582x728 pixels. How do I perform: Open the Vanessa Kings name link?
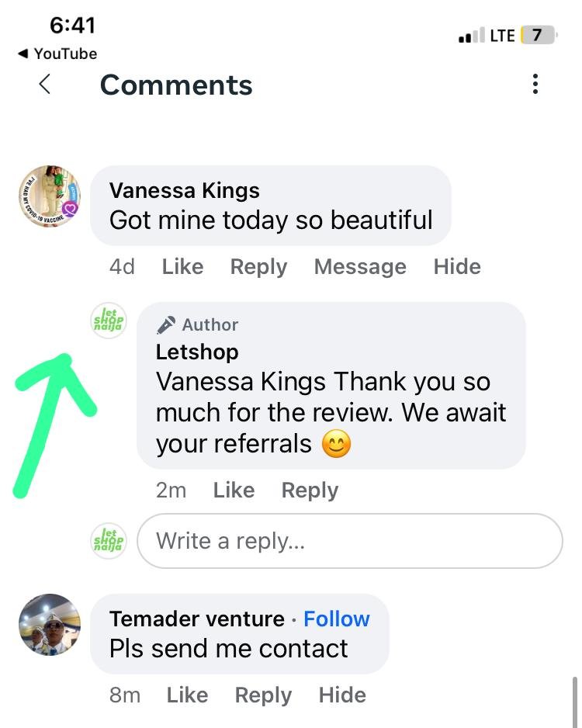[185, 191]
